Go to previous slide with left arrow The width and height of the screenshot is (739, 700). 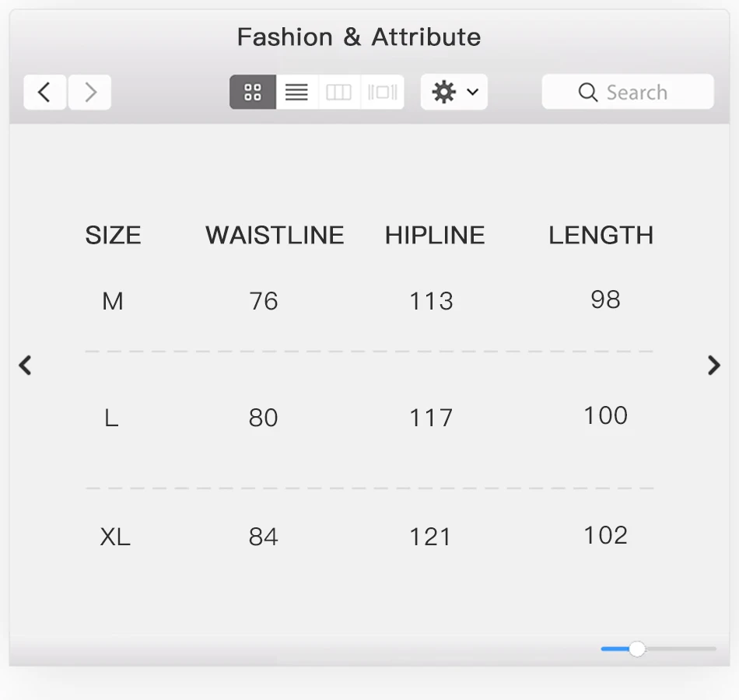click(x=26, y=365)
